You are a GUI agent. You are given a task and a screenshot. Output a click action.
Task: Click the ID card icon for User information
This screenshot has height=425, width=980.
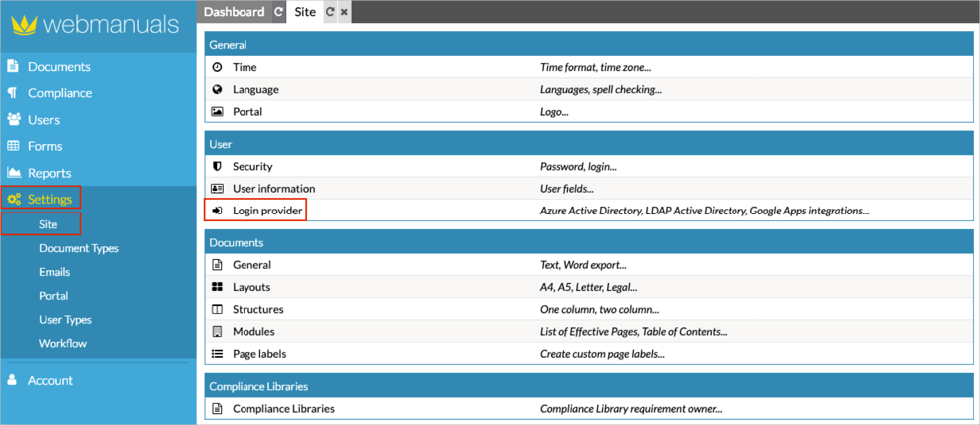218,188
